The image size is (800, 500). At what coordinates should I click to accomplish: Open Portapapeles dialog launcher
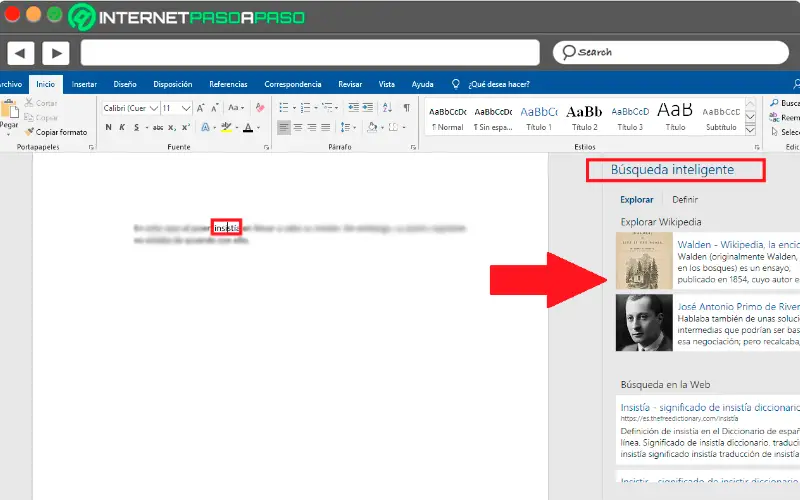tap(91, 147)
